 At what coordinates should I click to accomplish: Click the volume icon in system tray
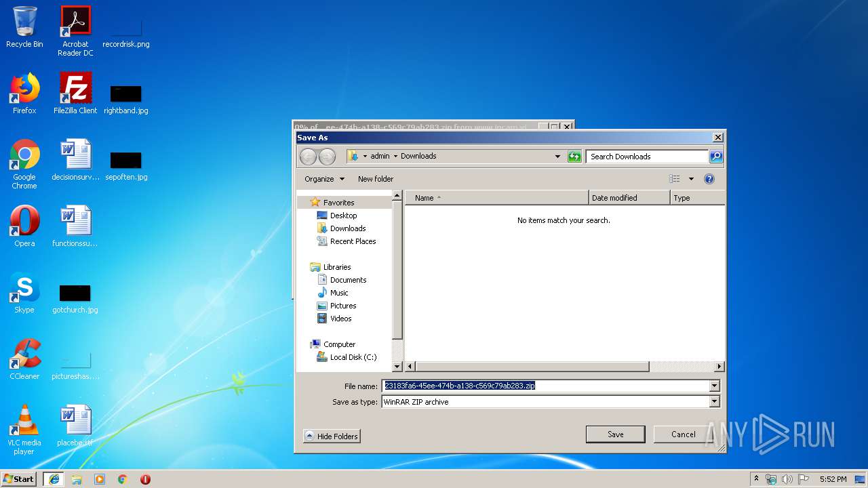(x=787, y=479)
